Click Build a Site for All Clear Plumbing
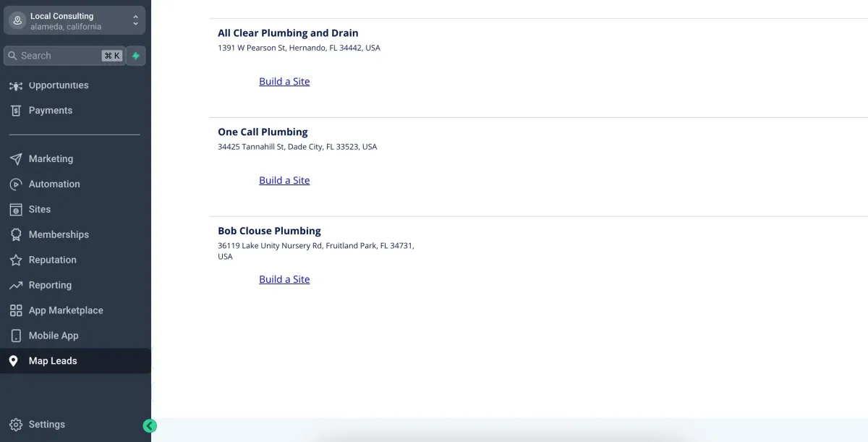Screen dimensions: 868x442 point(284,82)
